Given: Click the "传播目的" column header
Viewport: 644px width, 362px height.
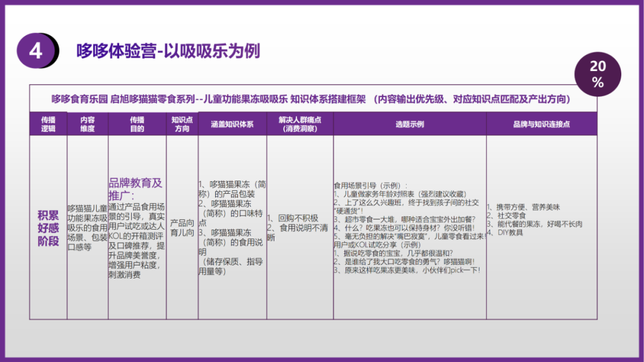Looking at the screenshot, I should [137, 124].
